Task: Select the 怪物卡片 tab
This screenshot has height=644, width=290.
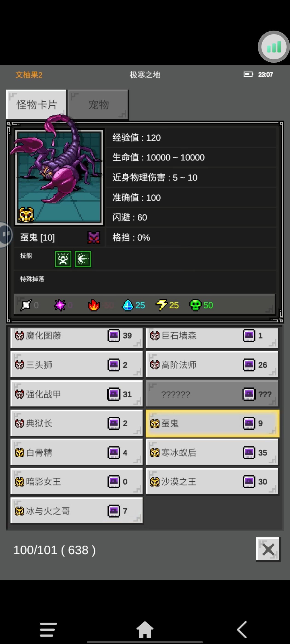Action: point(37,104)
